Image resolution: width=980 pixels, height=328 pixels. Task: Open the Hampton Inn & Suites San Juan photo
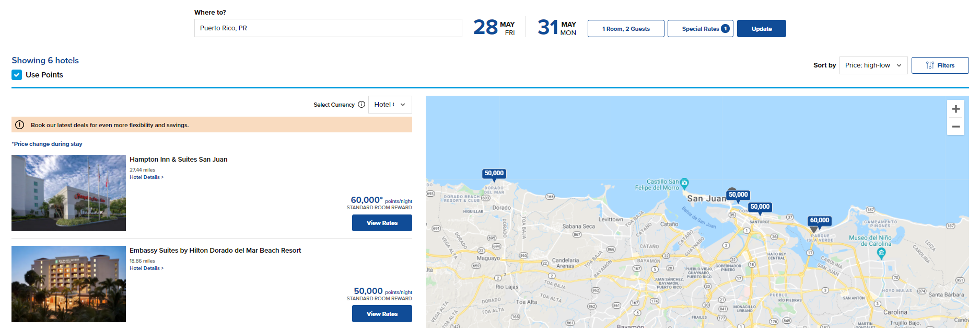click(68, 193)
